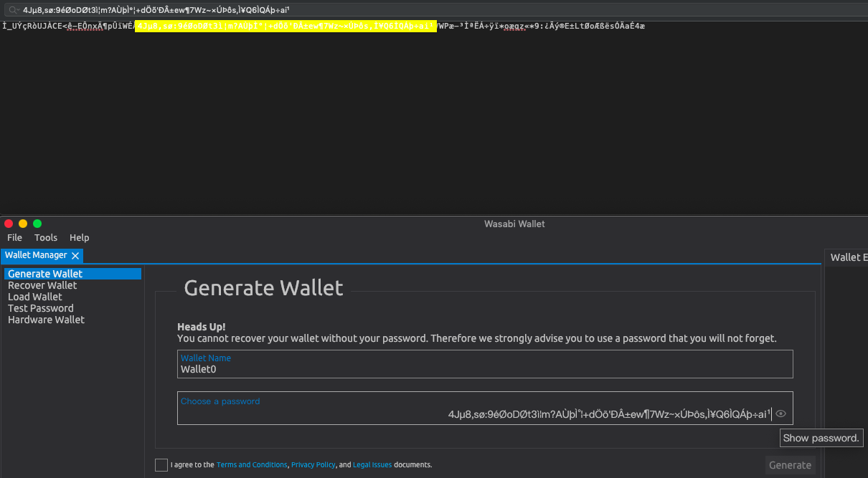Select Test Password in the sidebar
868x478 pixels.
coord(41,308)
